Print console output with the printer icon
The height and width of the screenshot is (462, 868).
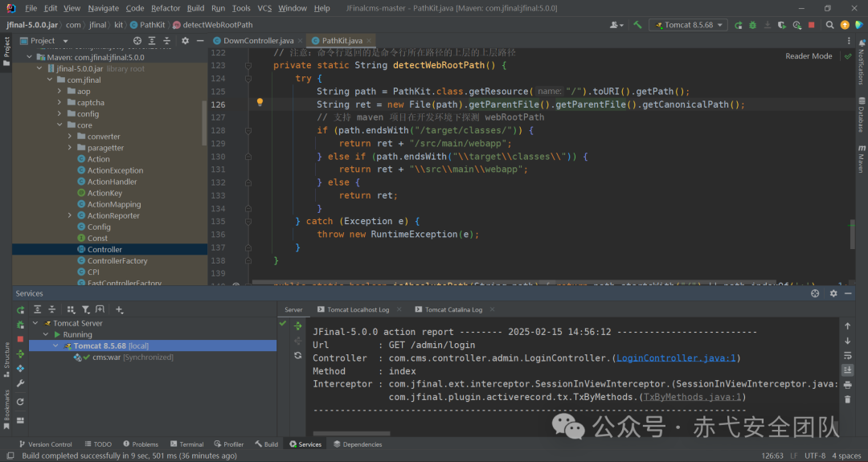848,385
